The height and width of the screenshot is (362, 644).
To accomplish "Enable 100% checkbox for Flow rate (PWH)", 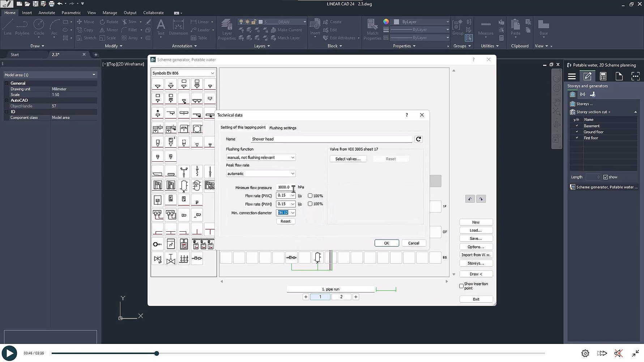I will 310,204.
